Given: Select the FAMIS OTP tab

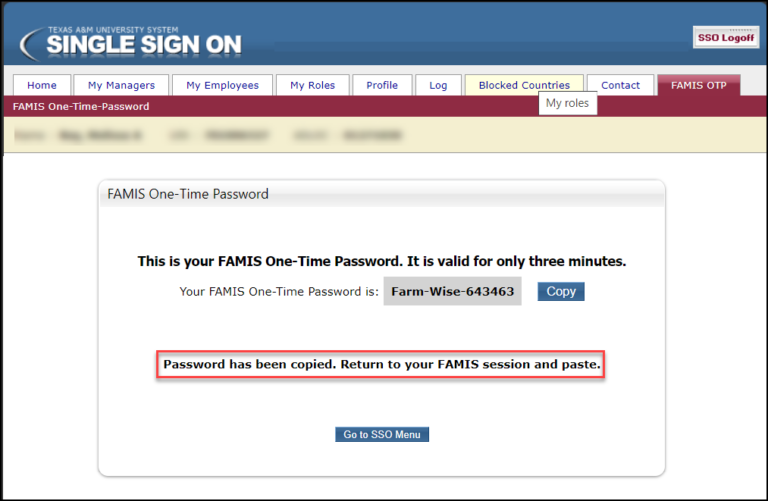Looking at the screenshot, I should 698,86.
